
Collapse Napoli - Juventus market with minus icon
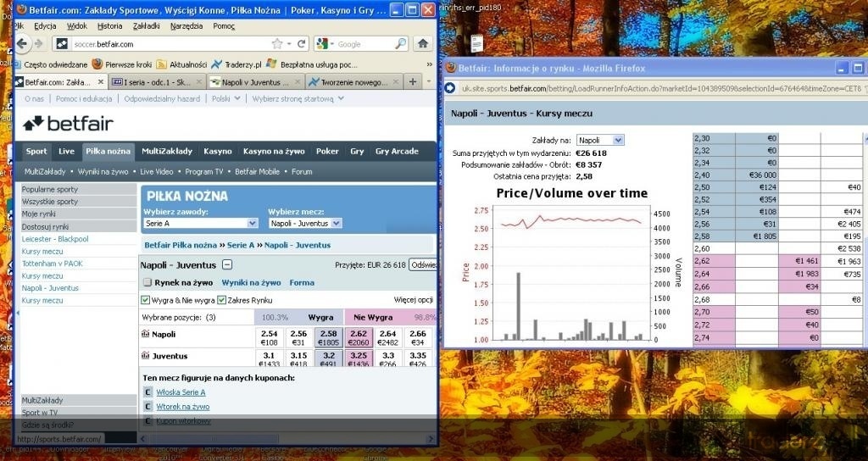[227, 264]
